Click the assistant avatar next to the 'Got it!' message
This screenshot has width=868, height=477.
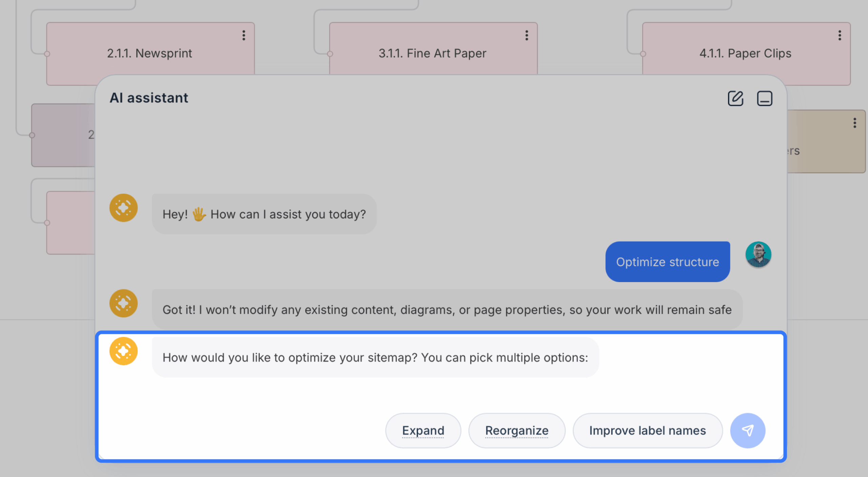123,303
